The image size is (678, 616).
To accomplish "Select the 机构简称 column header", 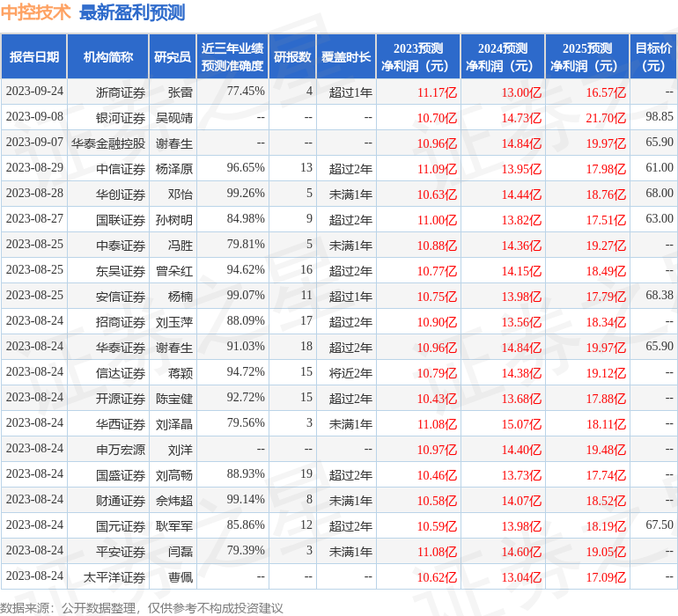I will (x=108, y=56).
